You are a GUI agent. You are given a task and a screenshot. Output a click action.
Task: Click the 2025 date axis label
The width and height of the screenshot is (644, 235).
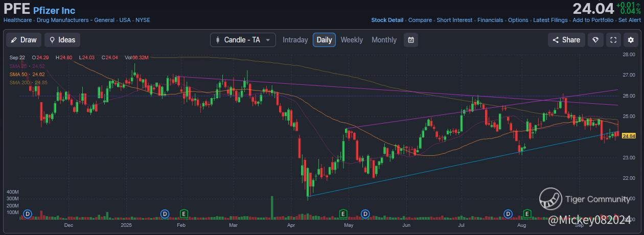(x=126, y=225)
